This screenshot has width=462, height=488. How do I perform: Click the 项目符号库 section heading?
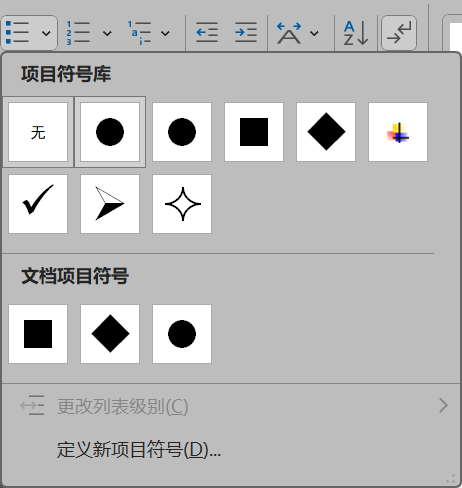click(x=66, y=74)
